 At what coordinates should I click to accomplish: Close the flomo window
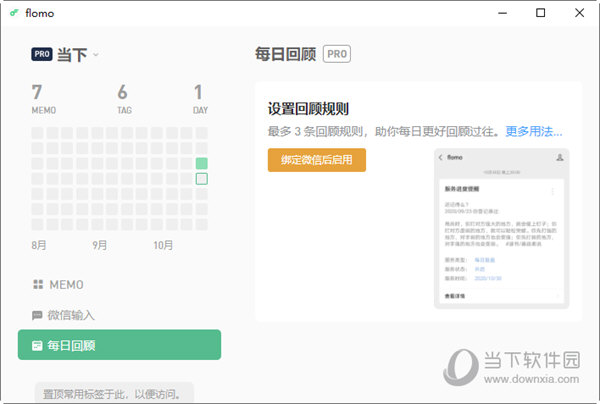coord(579,13)
